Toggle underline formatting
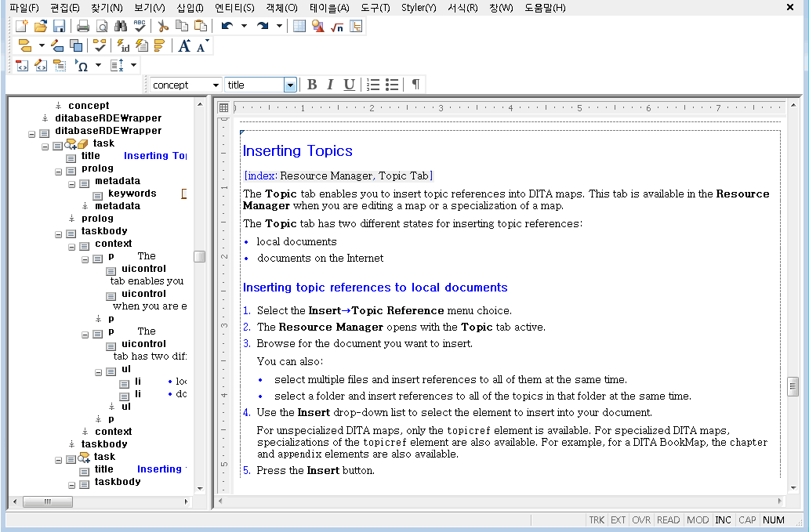Screen dimensions: 809x532 pyautogui.click(x=350, y=85)
